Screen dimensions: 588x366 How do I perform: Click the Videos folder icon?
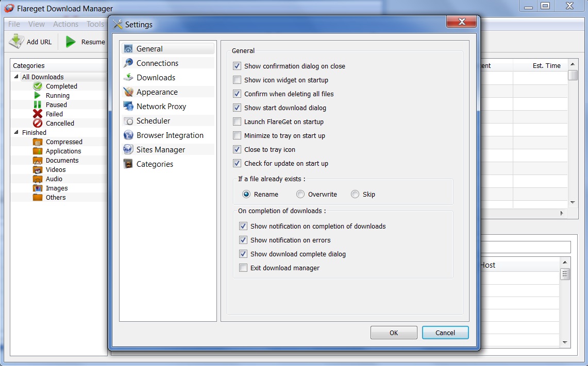(38, 169)
